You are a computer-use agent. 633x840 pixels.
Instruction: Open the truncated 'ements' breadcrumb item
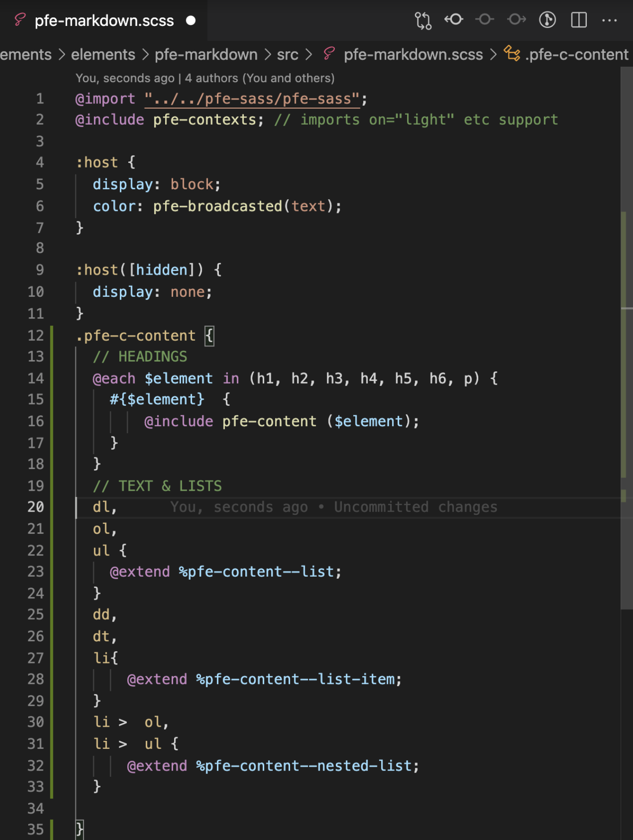[26, 55]
